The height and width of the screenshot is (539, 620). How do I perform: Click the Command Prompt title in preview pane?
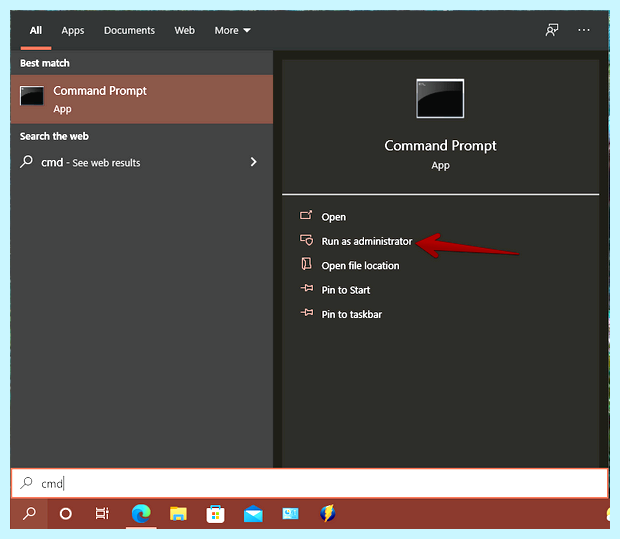[x=440, y=146]
